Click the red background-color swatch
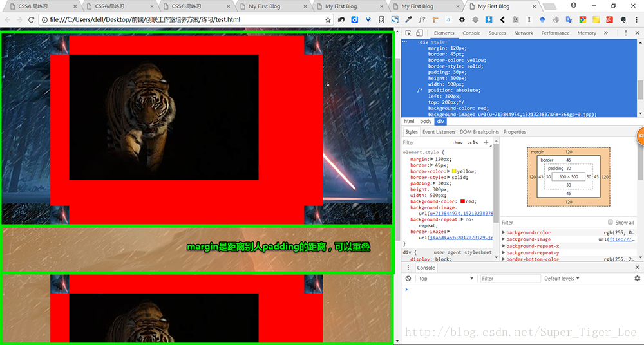 [463, 201]
